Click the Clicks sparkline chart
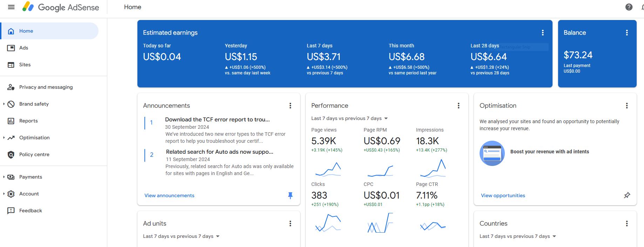Screen dimensions: 644x247 click(x=328, y=223)
